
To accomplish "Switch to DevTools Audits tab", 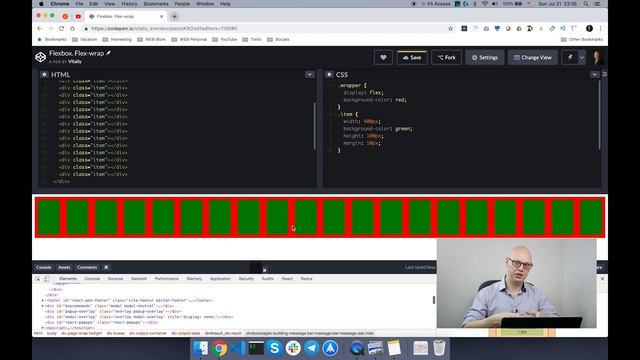I will (x=268, y=279).
